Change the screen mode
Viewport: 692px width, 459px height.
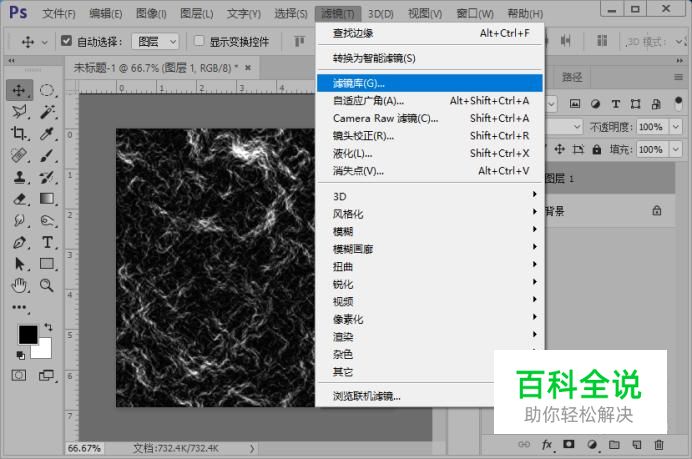pyautogui.click(x=46, y=376)
